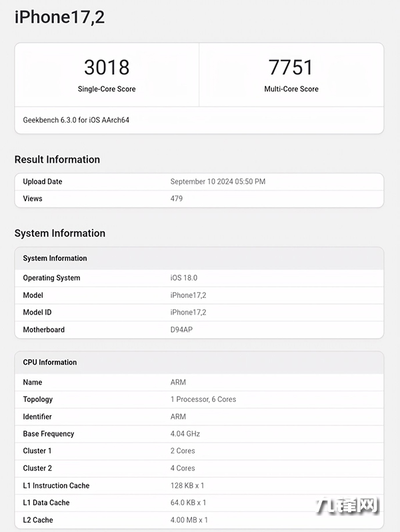Screen dimensions: 400x532
Task: Click the Result Information heading
Action: tap(57, 159)
